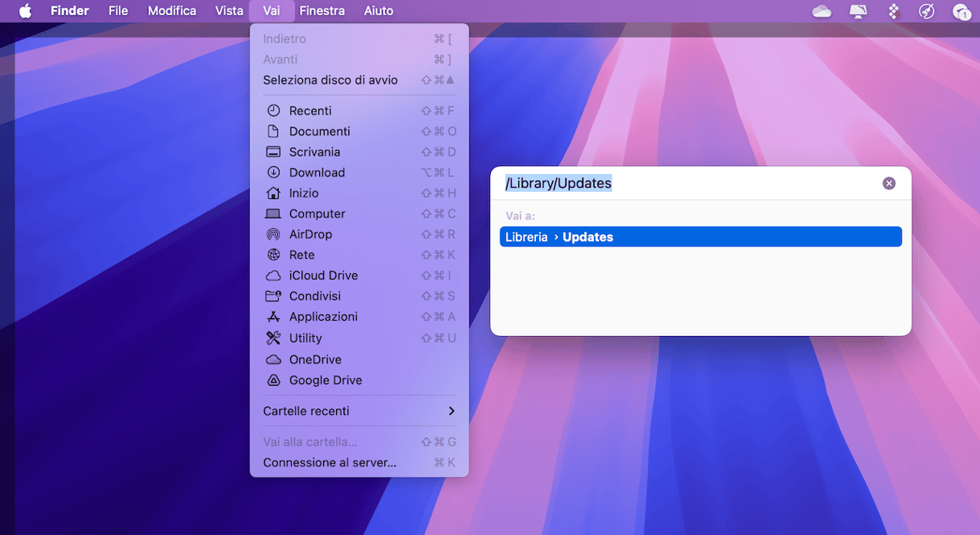Choose Utility from the Vai menu
The height and width of the screenshot is (535, 980).
coord(359,338)
